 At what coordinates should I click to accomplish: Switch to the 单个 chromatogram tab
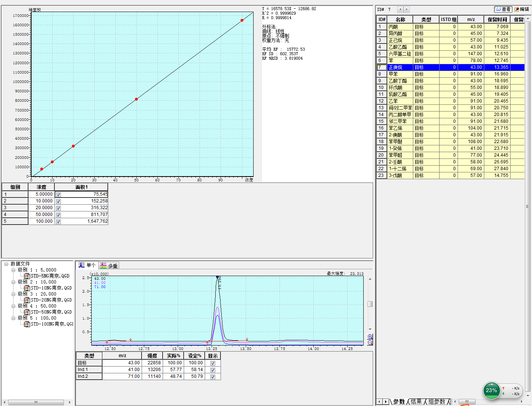pyautogui.click(x=87, y=265)
